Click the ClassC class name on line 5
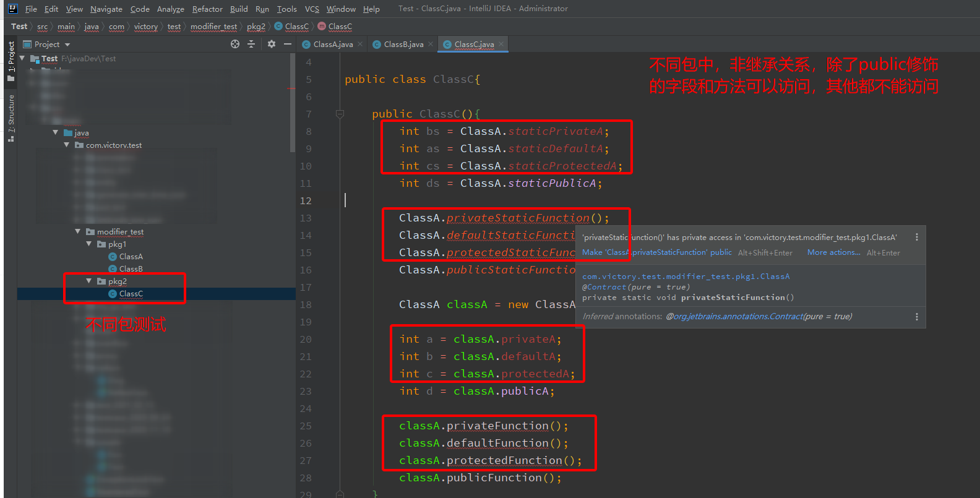Viewport: 980px width, 498px height. click(x=453, y=79)
